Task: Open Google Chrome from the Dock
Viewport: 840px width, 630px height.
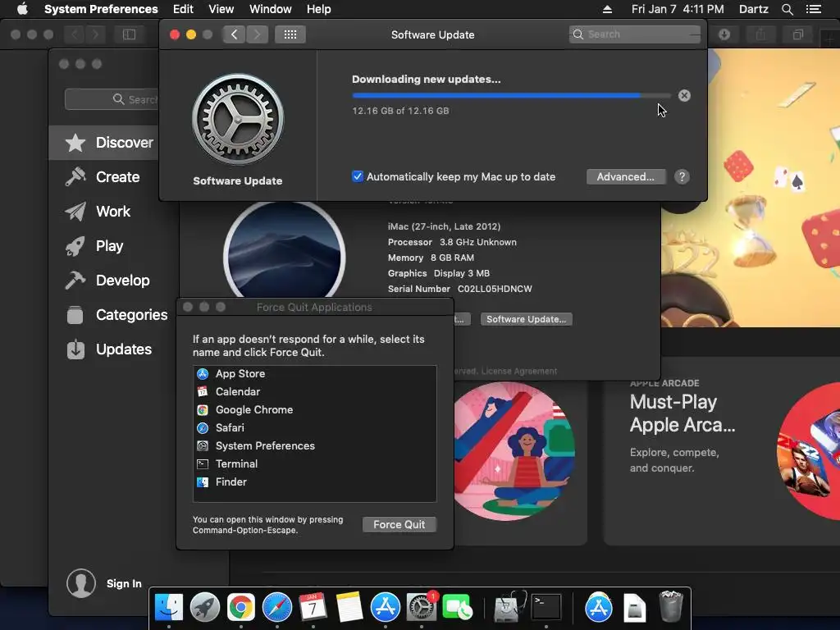Action: click(x=240, y=608)
